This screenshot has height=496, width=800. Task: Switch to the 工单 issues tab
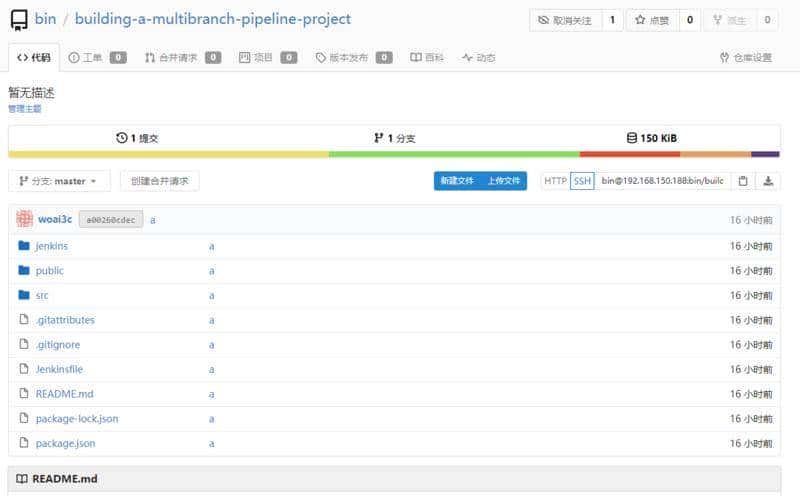click(x=97, y=57)
